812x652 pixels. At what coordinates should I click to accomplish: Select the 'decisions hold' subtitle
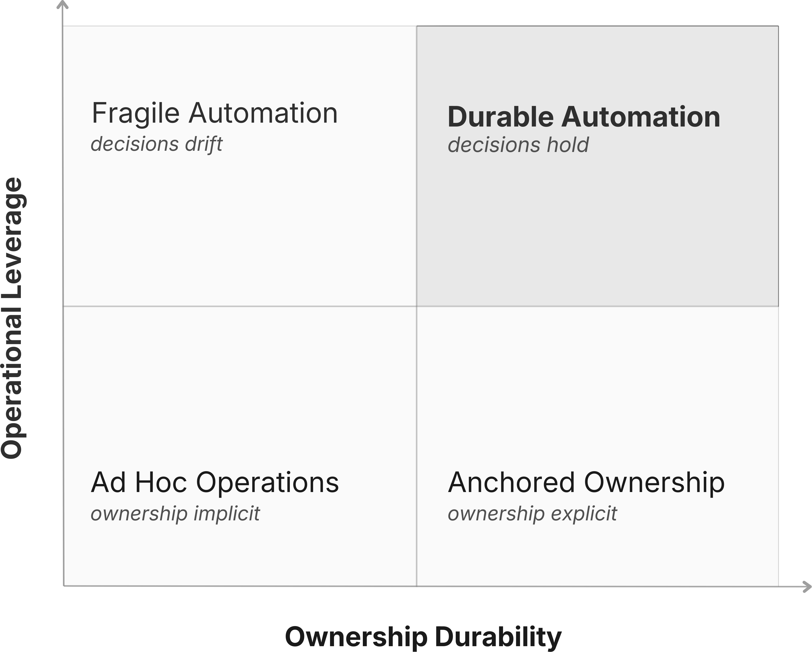tap(518, 145)
